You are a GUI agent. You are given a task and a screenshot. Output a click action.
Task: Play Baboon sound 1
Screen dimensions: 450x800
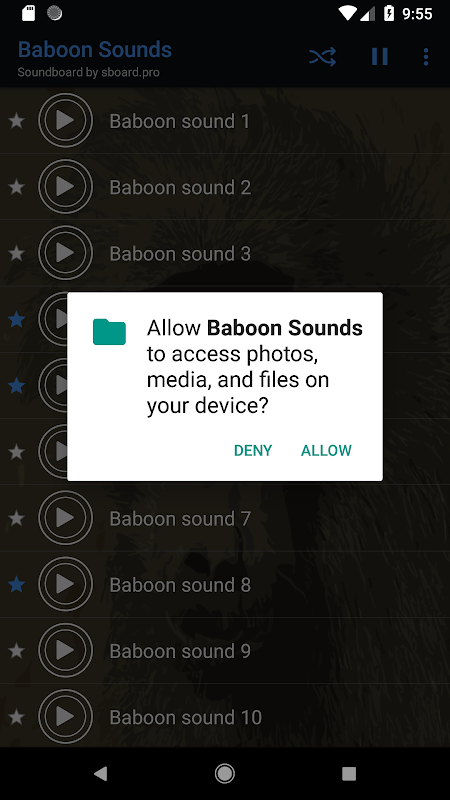pyautogui.click(x=65, y=120)
